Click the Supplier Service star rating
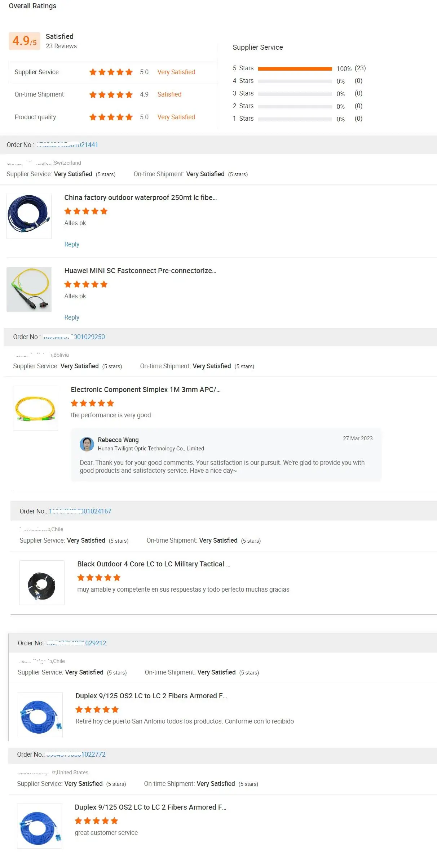437x868 pixels. pos(111,72)
